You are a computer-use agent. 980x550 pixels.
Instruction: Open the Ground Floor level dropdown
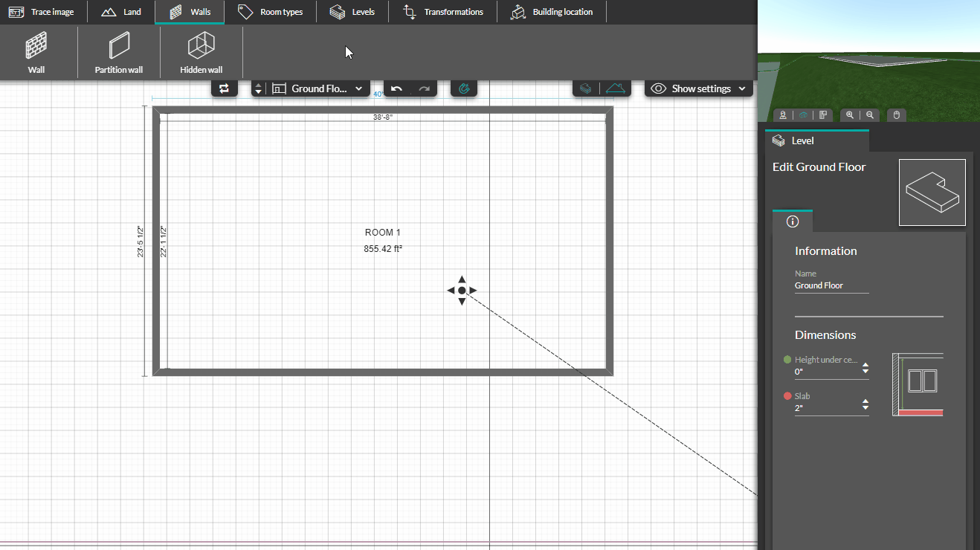tap(318, 88)
